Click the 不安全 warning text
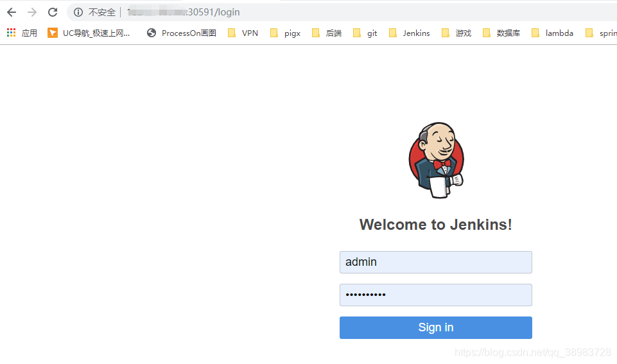 [x=102, y=12]
